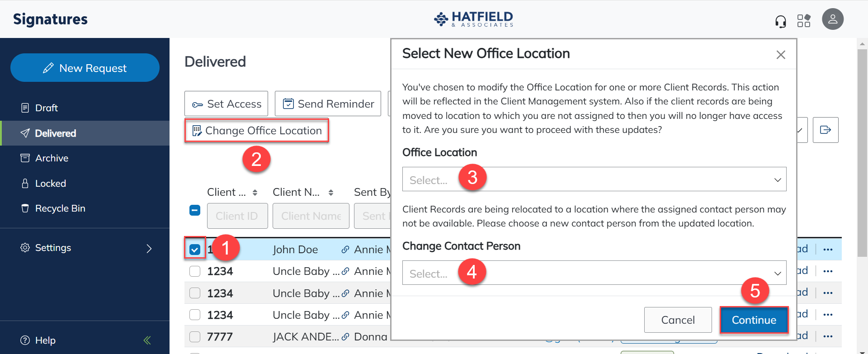Open the Draft folder

point(85,108)
